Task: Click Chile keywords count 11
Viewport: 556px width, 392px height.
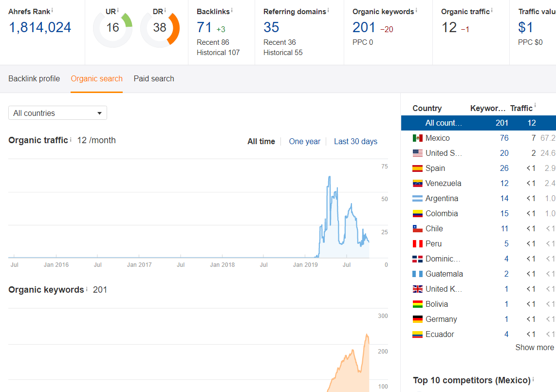Action: coord(504,228)
